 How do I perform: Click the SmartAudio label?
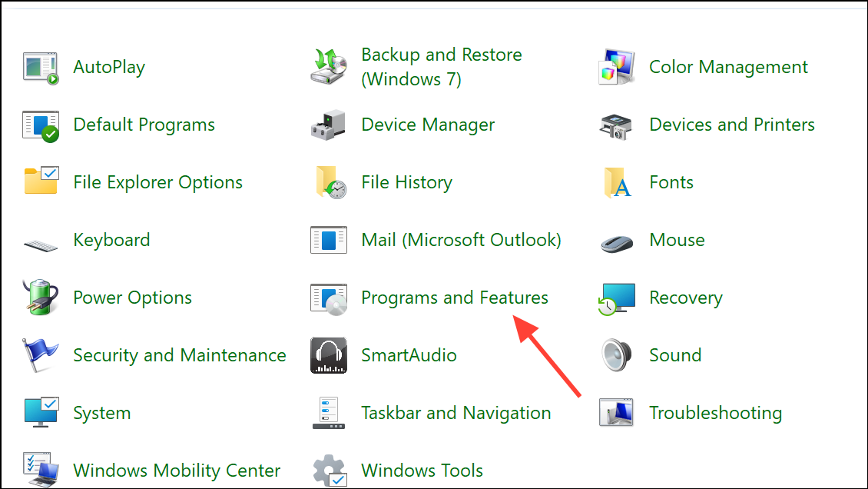point(409,355)
